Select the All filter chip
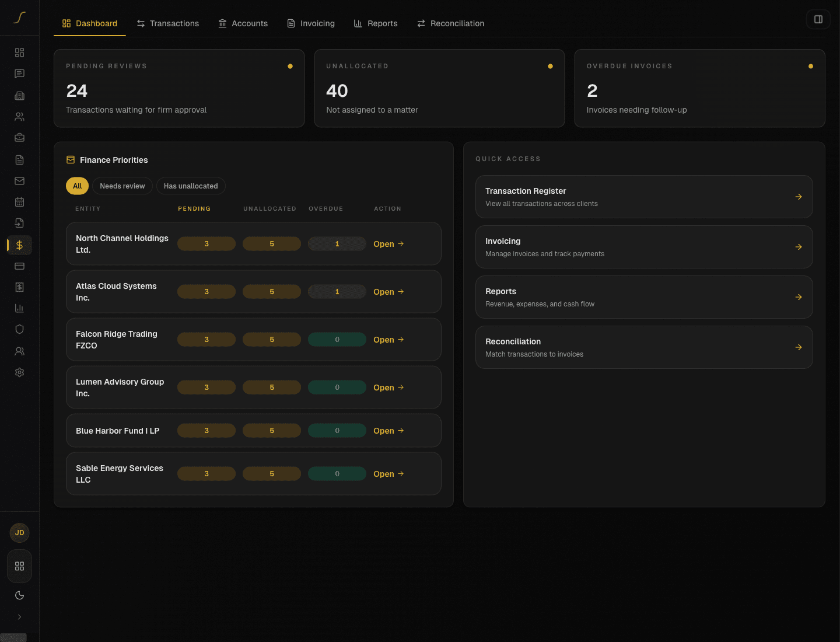This screenshot has width=840, height=642. pyautogui.click(x=78, y=186)
